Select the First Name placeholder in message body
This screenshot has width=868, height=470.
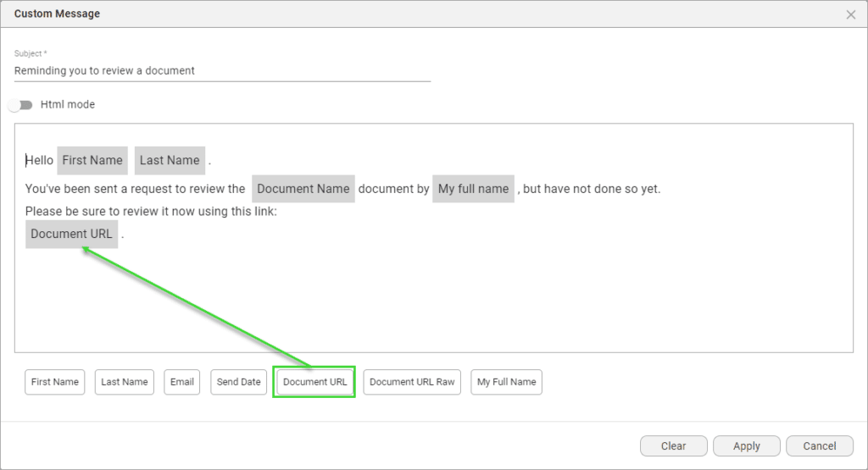[x=92, y=160]
